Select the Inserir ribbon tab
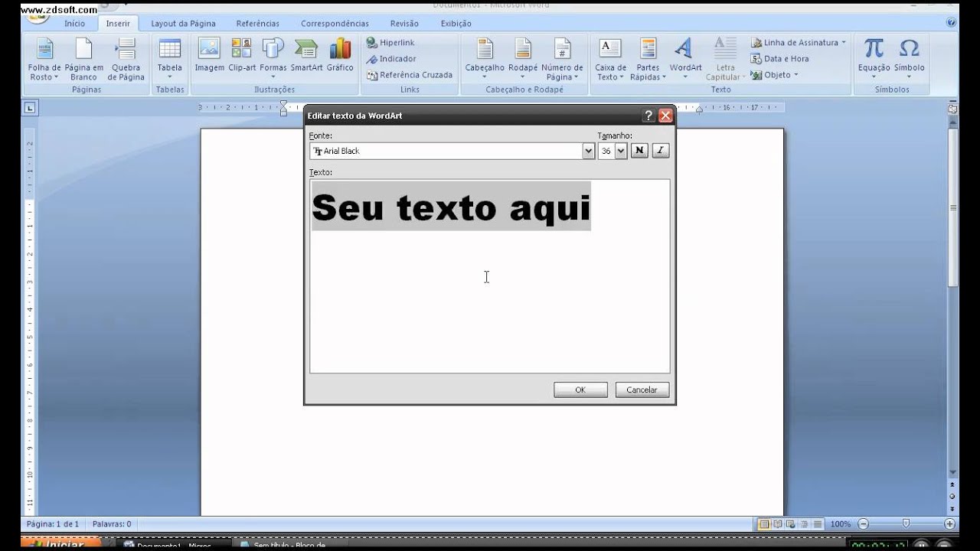 [x=118, y=24]
